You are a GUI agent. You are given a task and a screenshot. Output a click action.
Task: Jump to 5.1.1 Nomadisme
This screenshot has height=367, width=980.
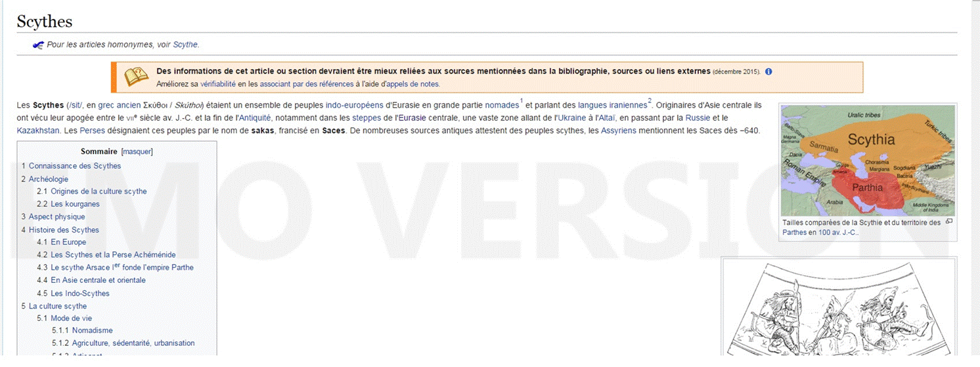[x=82, y=331]
